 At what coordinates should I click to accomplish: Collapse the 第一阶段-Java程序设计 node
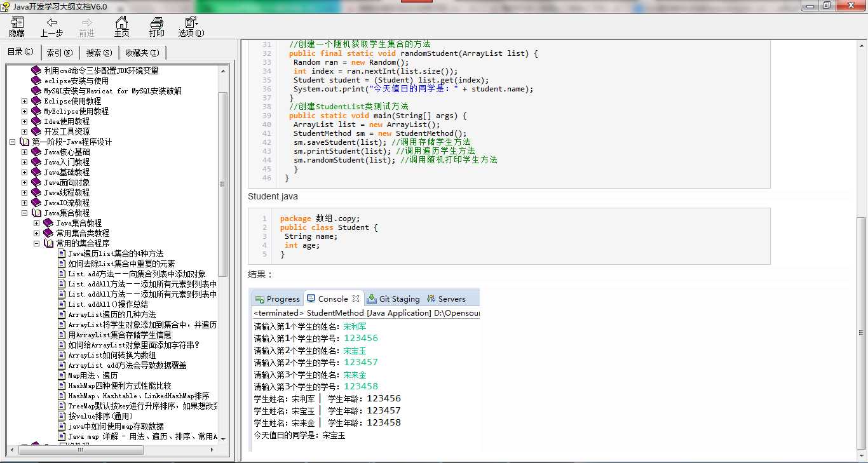pos(13,142)
